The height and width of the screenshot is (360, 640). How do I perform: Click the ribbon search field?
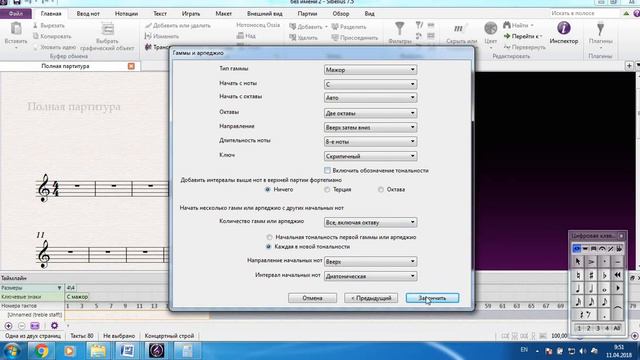click(584, 13)
